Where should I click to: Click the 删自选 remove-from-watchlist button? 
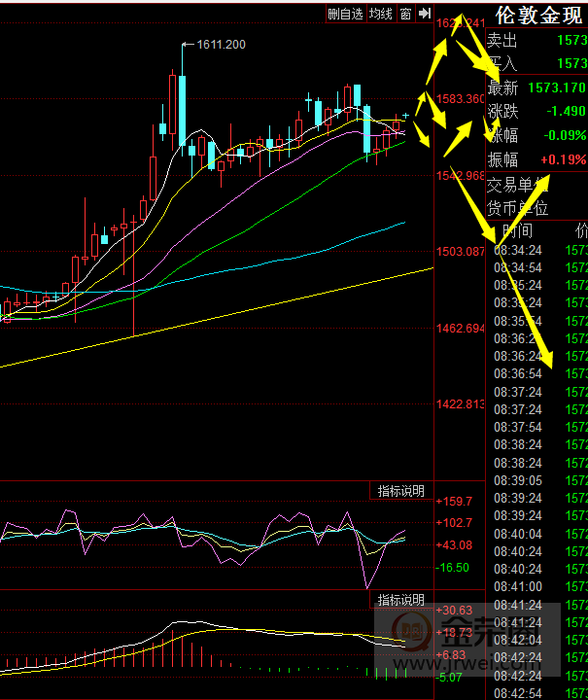(345, 14)
